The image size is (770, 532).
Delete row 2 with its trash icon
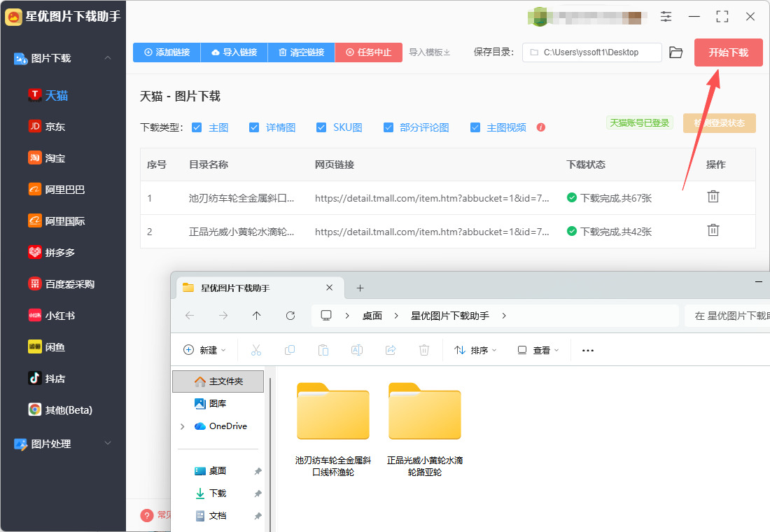pyautogui.click(x=713, y=230)
